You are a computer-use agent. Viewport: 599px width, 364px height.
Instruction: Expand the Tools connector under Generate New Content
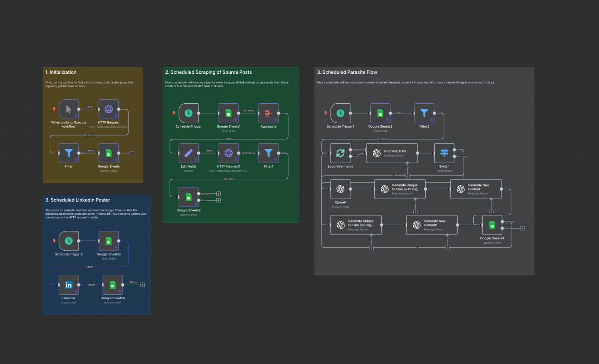point(491,212)
